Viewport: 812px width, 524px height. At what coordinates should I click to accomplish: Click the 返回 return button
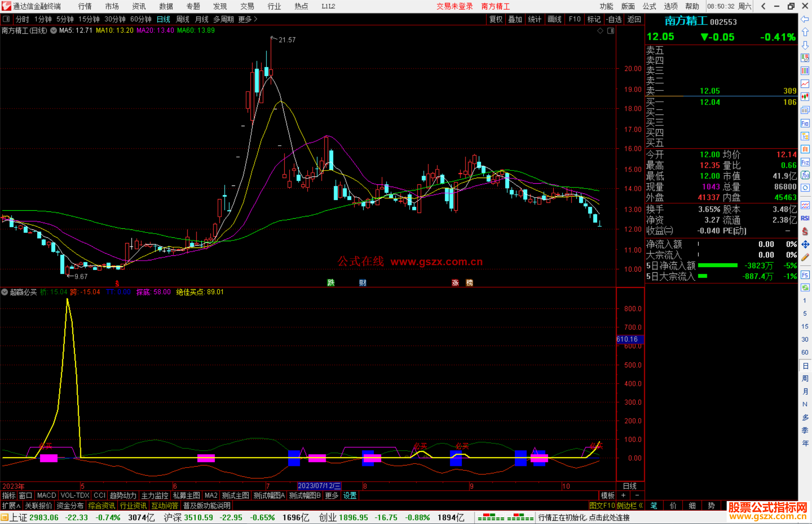tap(634, 19)
